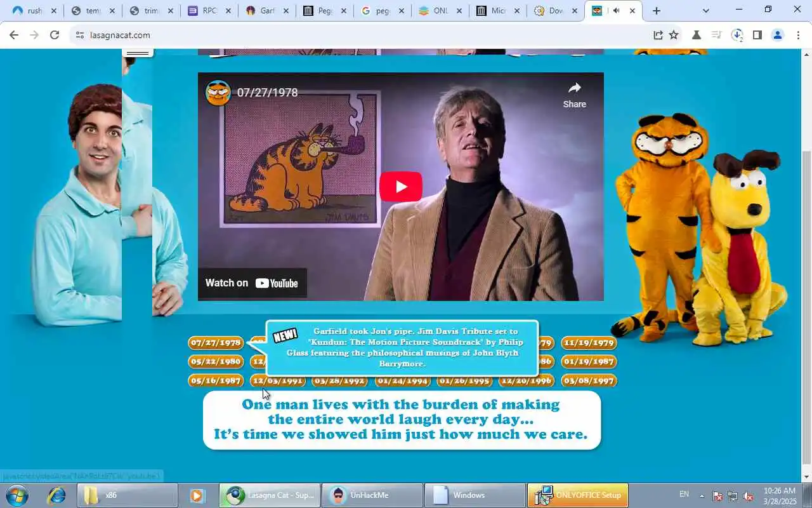Select the 07/27/1978 episode button
The width and height of the screenshot is (812, 508).
[216, 343]
